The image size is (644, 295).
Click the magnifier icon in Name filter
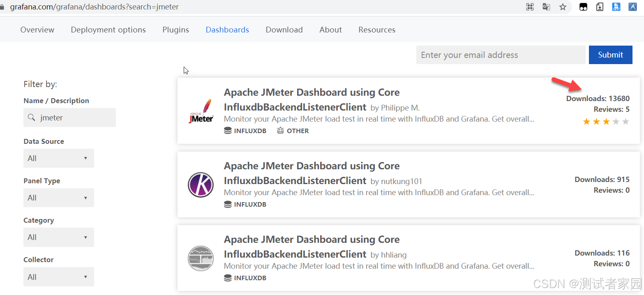coord(31,118)
